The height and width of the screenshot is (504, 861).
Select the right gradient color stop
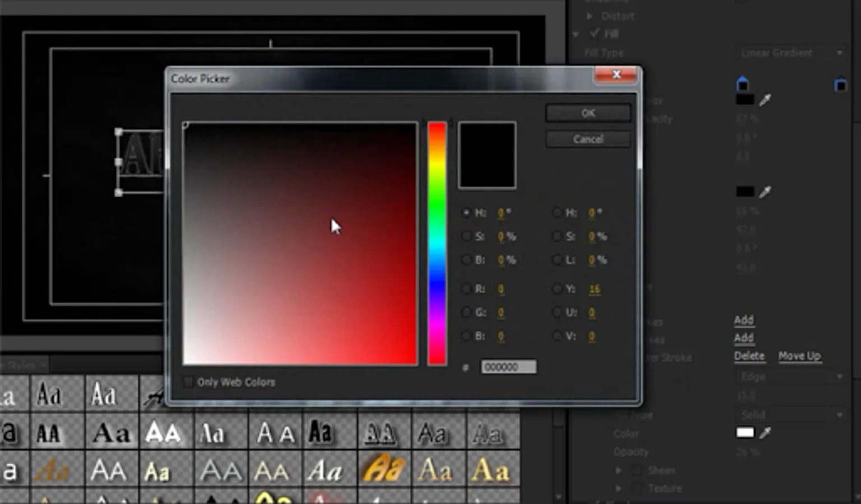(x=840, y=85)
